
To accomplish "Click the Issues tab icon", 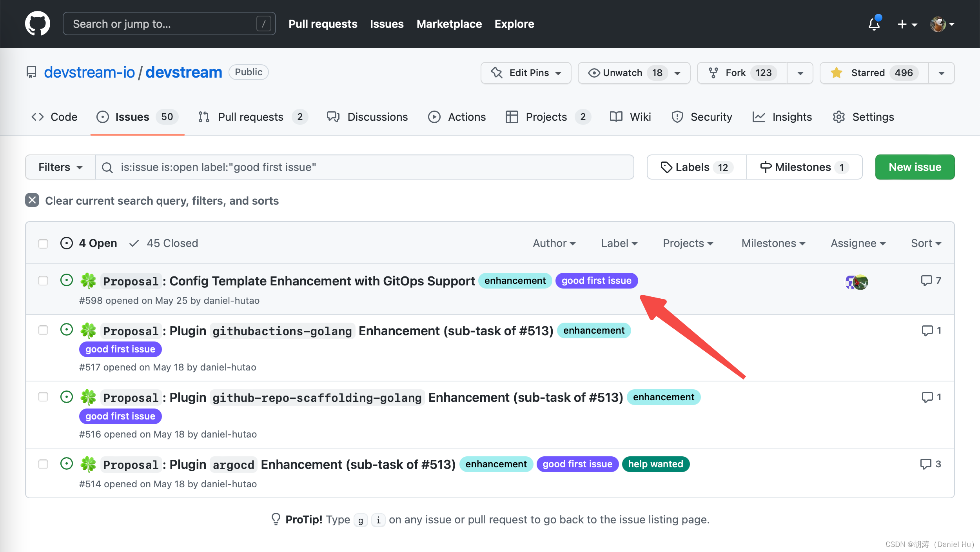I will pos(103,116).
